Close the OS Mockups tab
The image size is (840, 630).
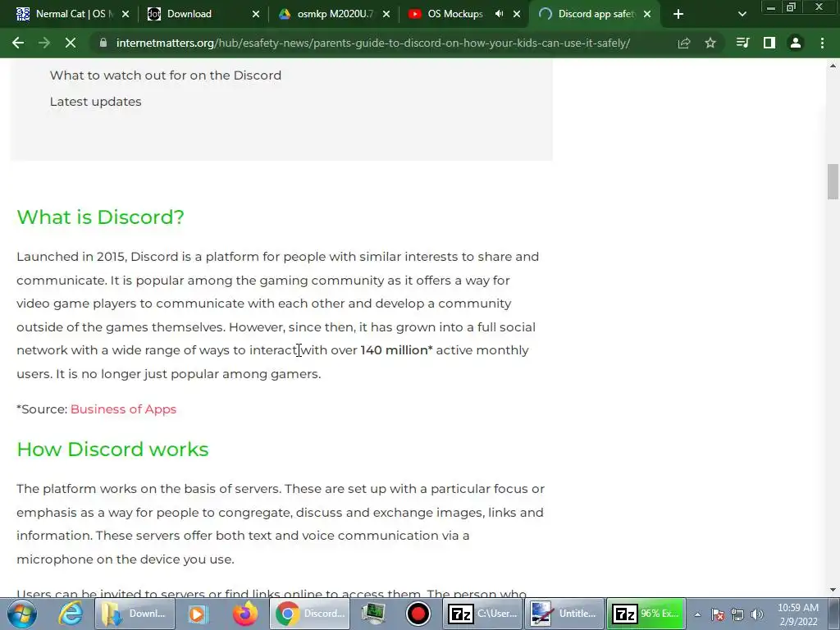[x=517, y=14]
